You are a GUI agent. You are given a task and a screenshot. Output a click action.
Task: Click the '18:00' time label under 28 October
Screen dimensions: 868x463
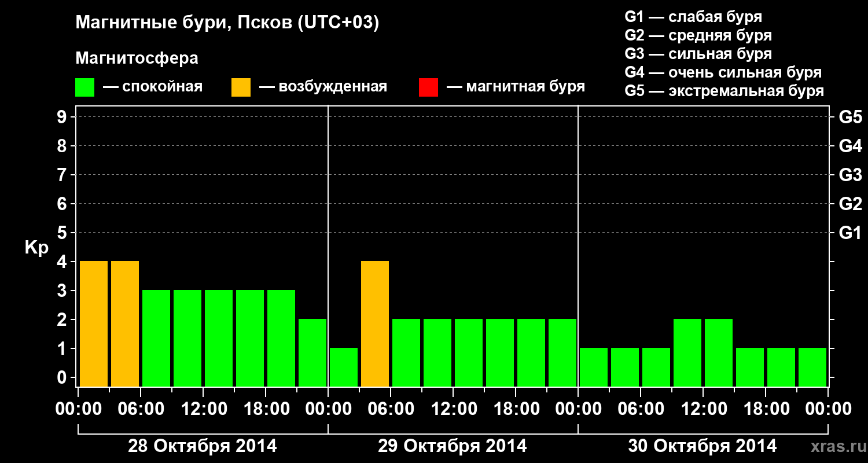pyautogui.click(x=266, y=409)
